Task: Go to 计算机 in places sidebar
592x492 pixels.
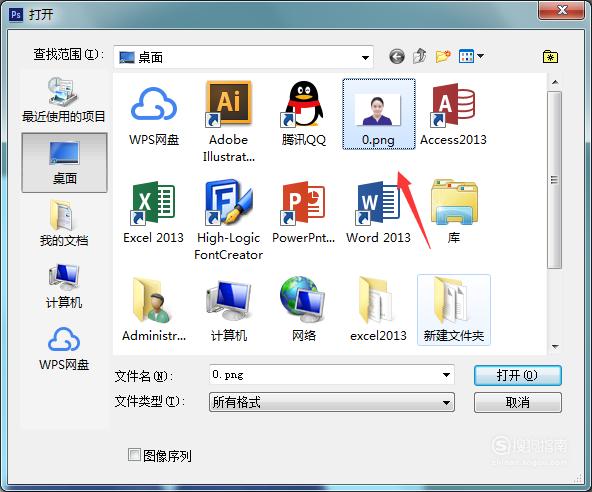Action: pyautogui.click(x=64, y=286)
